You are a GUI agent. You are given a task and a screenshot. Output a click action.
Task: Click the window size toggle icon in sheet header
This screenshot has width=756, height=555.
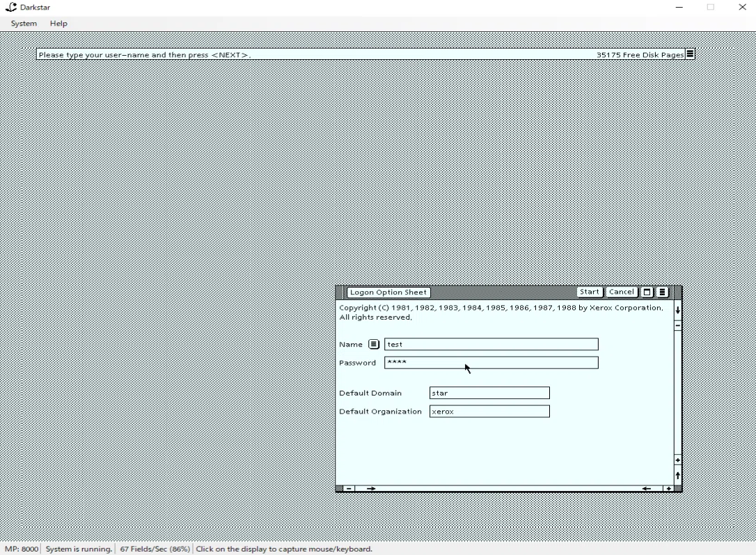pos(647,292)
